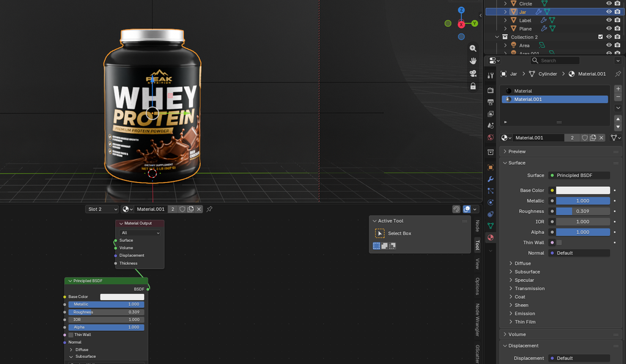Unlink Material.001 X in Properties panel
Viewport: 626px width, 364px height.
pos(602,137)
